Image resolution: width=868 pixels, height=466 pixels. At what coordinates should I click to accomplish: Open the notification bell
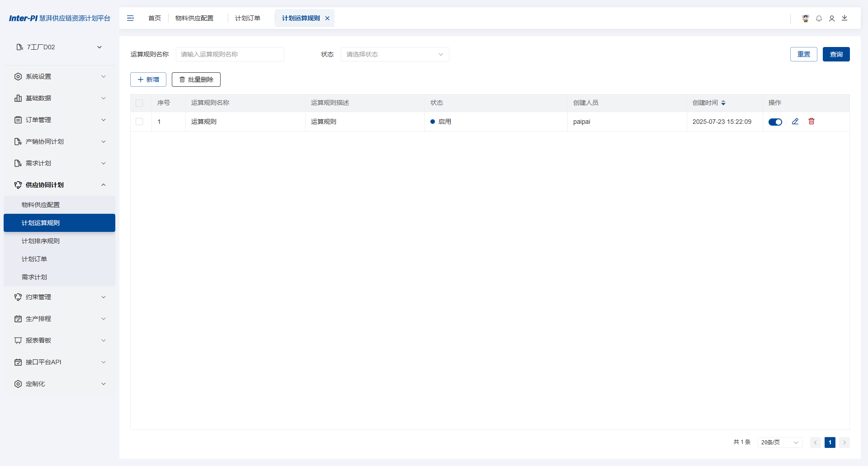tap(819, 18)
